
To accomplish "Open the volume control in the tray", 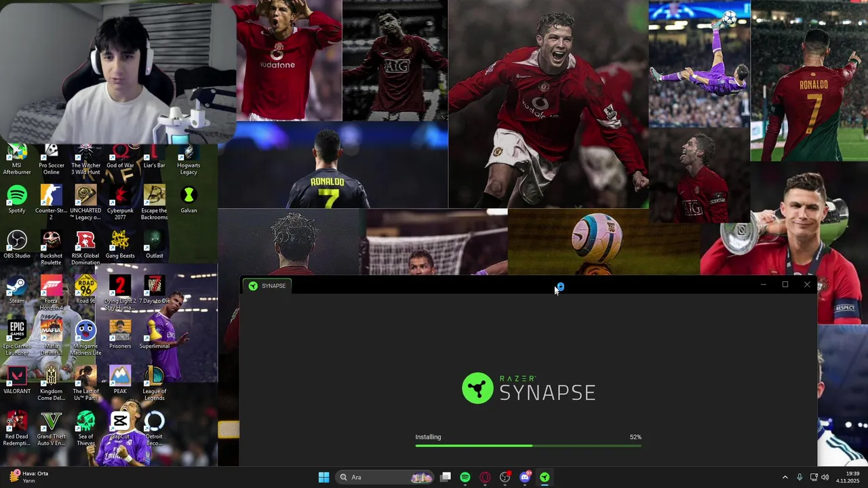I will (x=825, y=477).
